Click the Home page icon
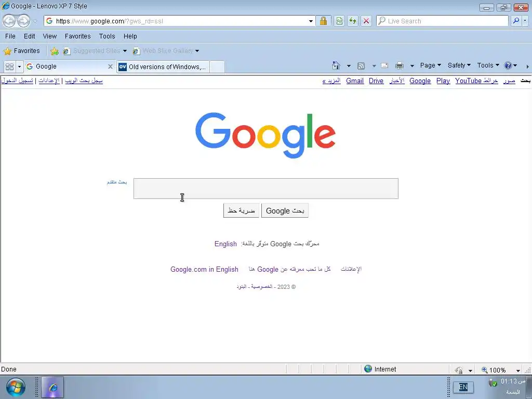The height and width of the screenshot is (399, 532). 336,65
